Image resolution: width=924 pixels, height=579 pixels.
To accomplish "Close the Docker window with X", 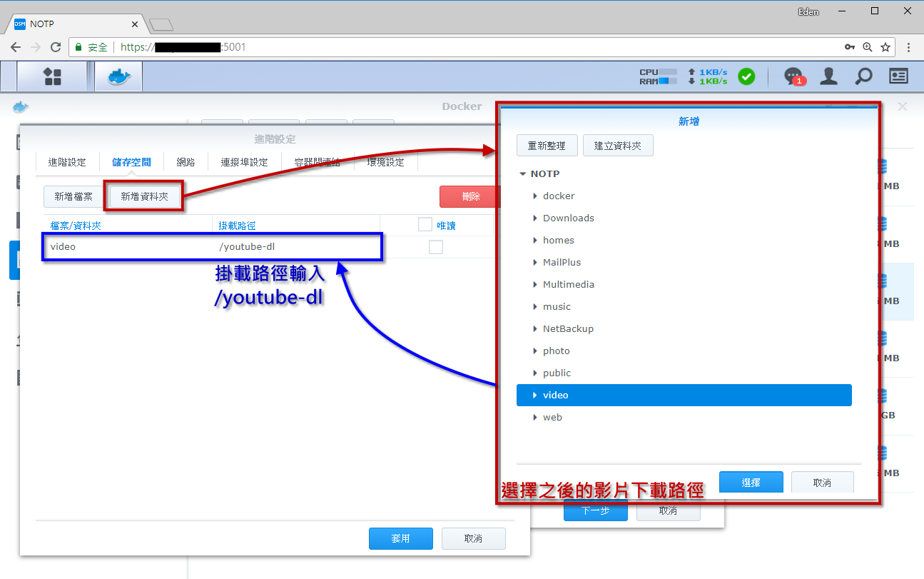I will 903,106.
